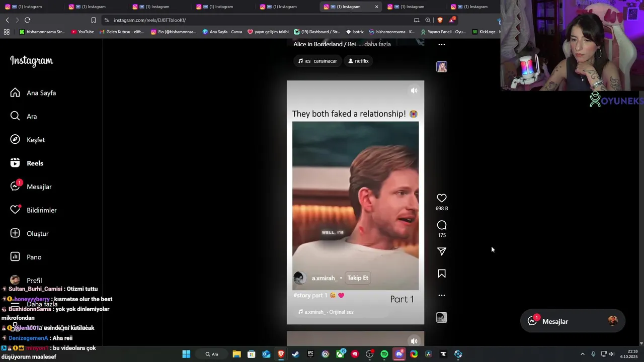Open the apps grid in the bookmarks bar
Image resolution: width=644 pixels, height=362 pixels.
(x=7, y=32)
